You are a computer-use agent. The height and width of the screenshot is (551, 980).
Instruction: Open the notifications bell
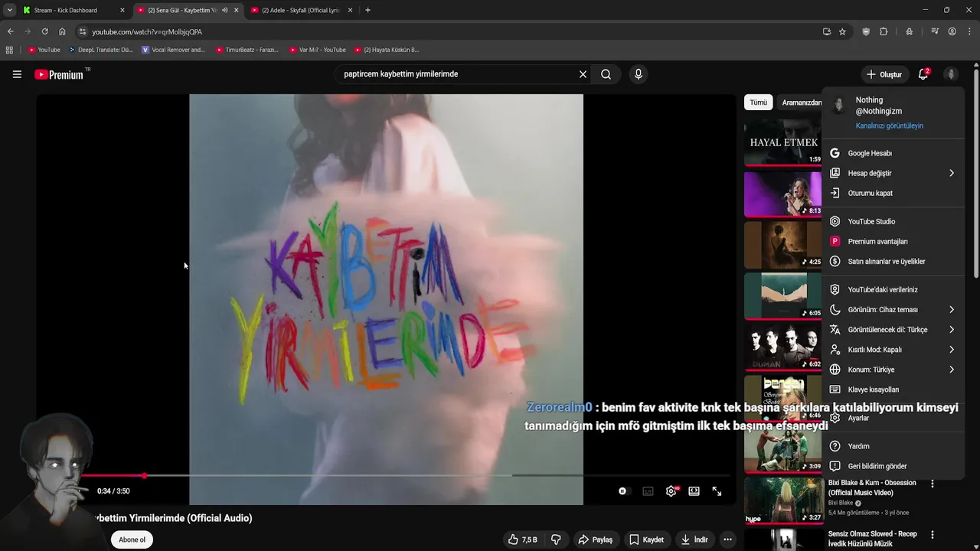click(923, 74)
